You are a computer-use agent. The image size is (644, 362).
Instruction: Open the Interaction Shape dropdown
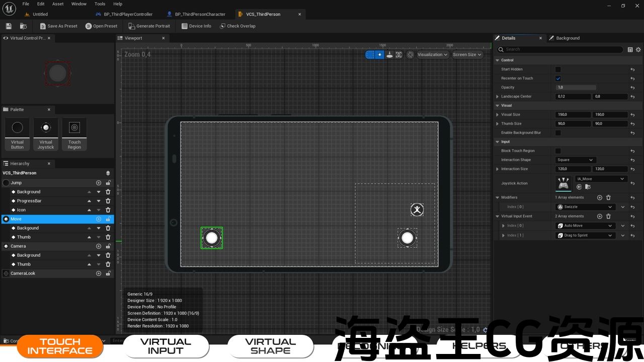[x=576, y=160]
